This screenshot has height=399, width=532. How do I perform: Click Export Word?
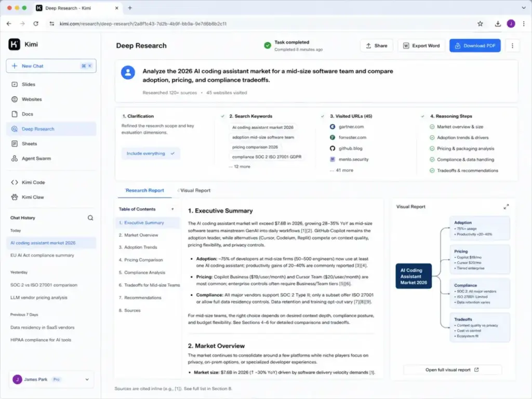421,46
